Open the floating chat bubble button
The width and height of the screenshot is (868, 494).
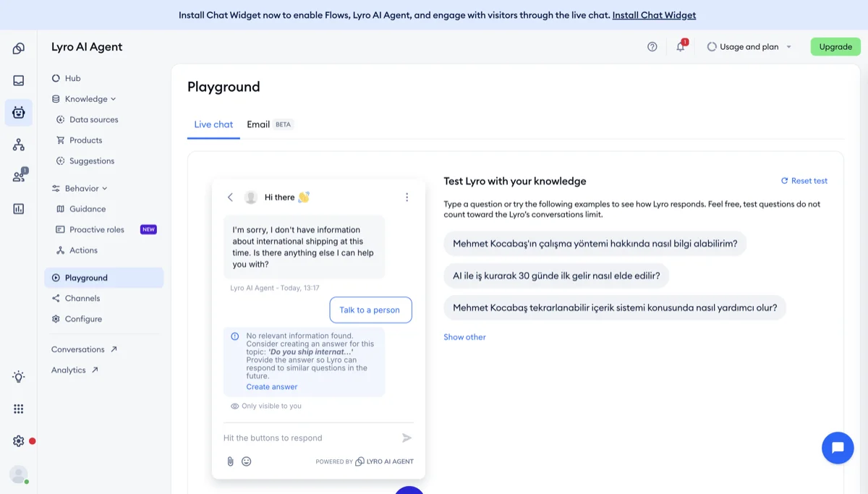click(x=838, y=448)
